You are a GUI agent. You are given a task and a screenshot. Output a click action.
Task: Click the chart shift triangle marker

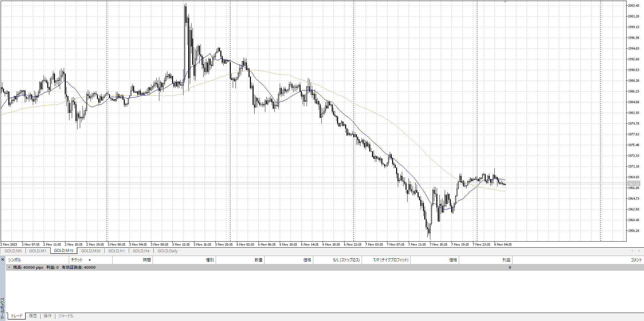[x=505, y=2]
